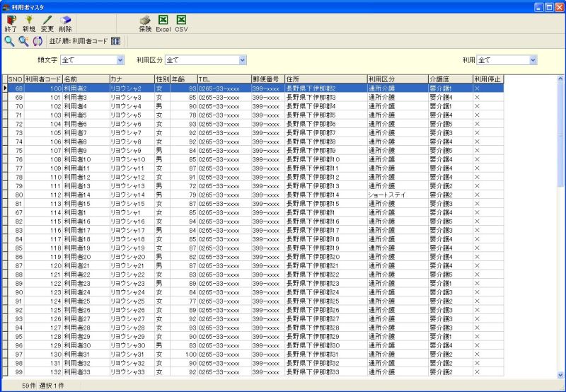The width and height of the screenshot is (566, 392).
Task: Click the circular refresh icon
Action: click(37, 41)
